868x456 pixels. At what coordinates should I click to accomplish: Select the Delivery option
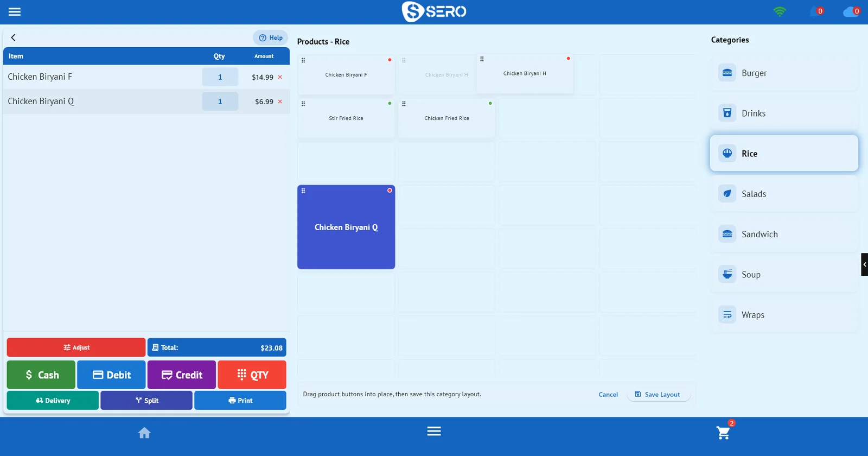[x=53, y=400]
